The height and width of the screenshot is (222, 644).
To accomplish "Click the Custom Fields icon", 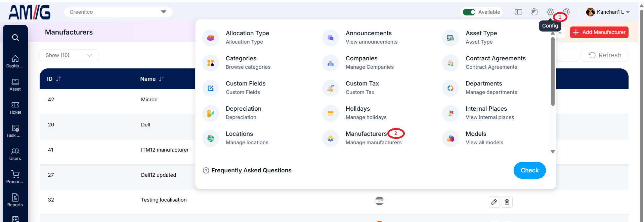I will pyautogui.click(x=211, y=88).
